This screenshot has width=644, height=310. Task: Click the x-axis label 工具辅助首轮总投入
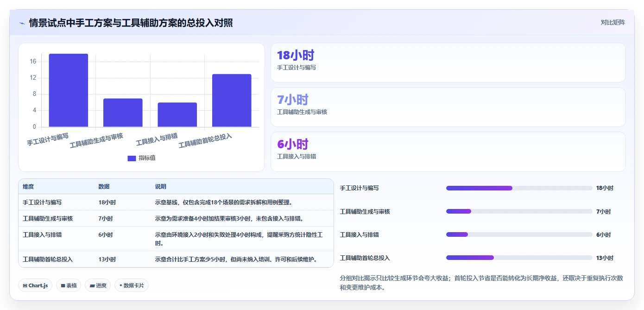205,140
